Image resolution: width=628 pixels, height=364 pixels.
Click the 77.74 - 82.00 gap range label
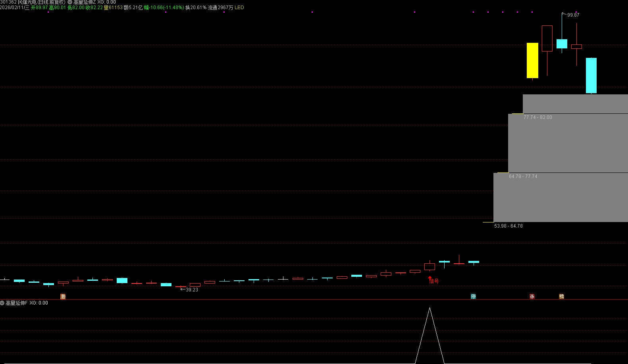pos(538,117)
